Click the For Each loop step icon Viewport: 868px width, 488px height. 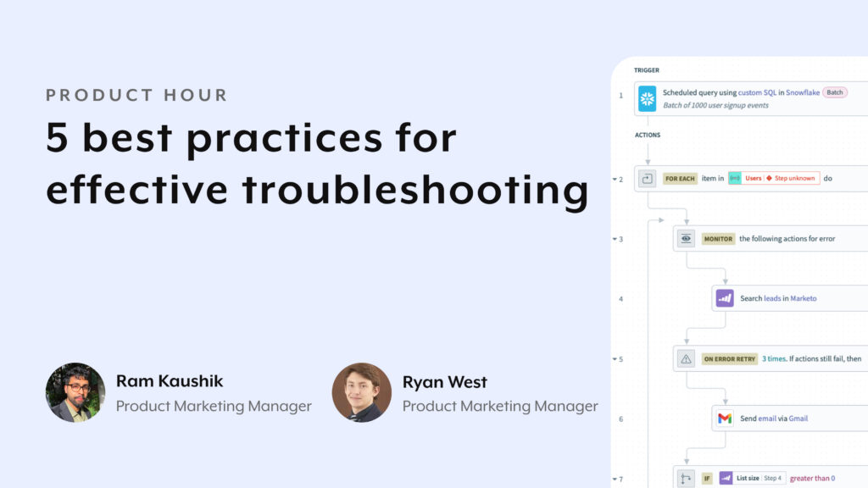(x=647, y=179)
